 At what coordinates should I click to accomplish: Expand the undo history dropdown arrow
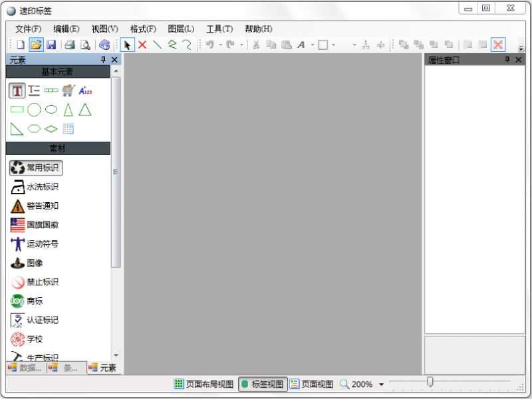pyautogui.click(x=221, y=45)
